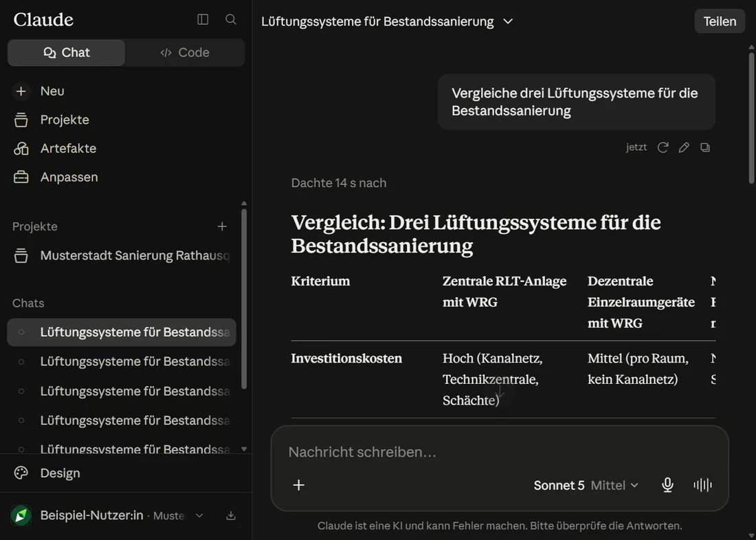Add an attachment with the plus button
The width and height of the screenshot is (756, 540).
pyautogui.click(x=299, y=485)
